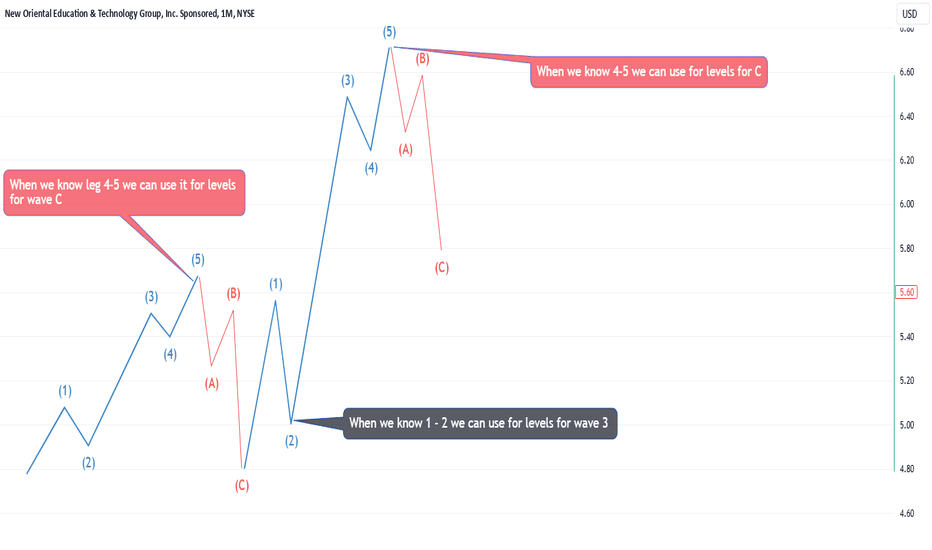Select the lowest red (C) label near 4.80
Image resolution: width=932 pixels, height=550 pixels.
pos(241,486)
